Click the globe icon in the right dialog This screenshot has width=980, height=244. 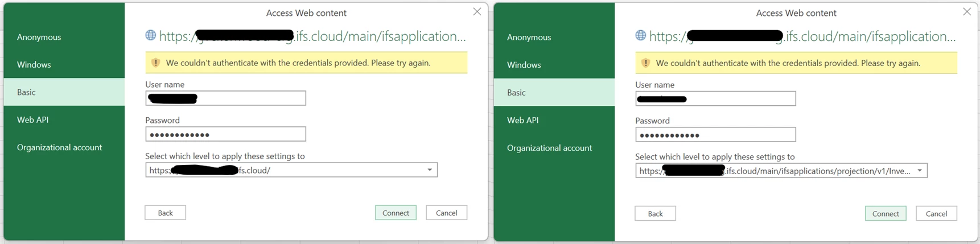[641, 35]
